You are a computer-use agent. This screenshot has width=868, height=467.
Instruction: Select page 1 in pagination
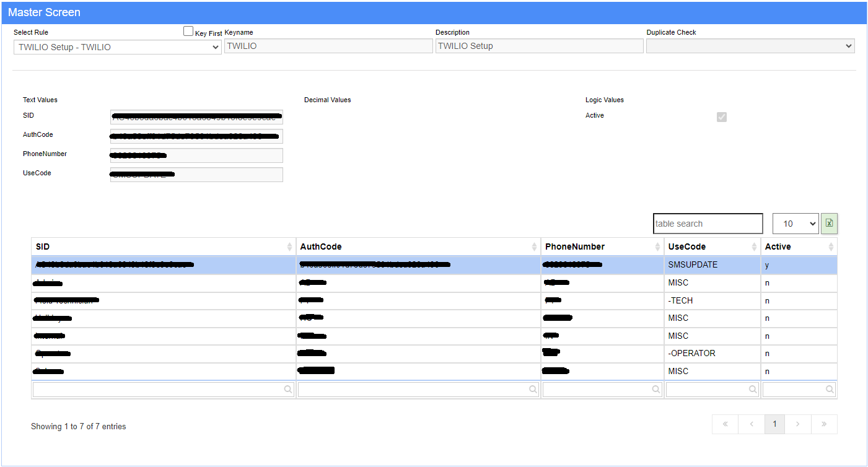pyautogui.click(x=774, y=424)
